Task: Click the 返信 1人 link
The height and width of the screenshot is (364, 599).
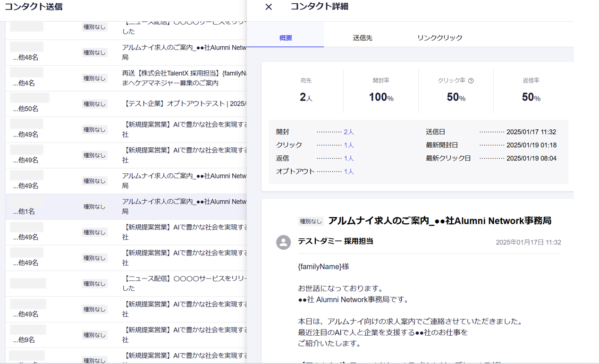Action: click(x=348, y=159)
